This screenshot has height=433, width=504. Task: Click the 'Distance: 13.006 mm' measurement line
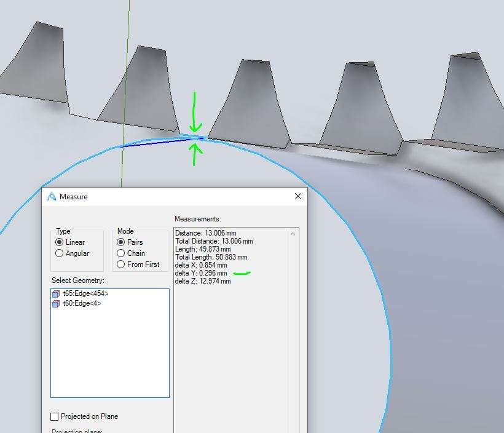(206, 233)
